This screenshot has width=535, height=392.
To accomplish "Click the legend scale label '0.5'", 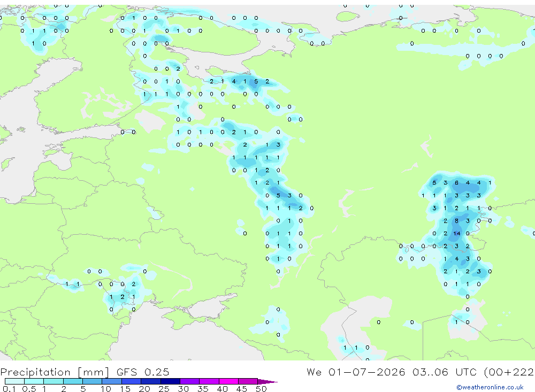I will [x=29, y=389].
